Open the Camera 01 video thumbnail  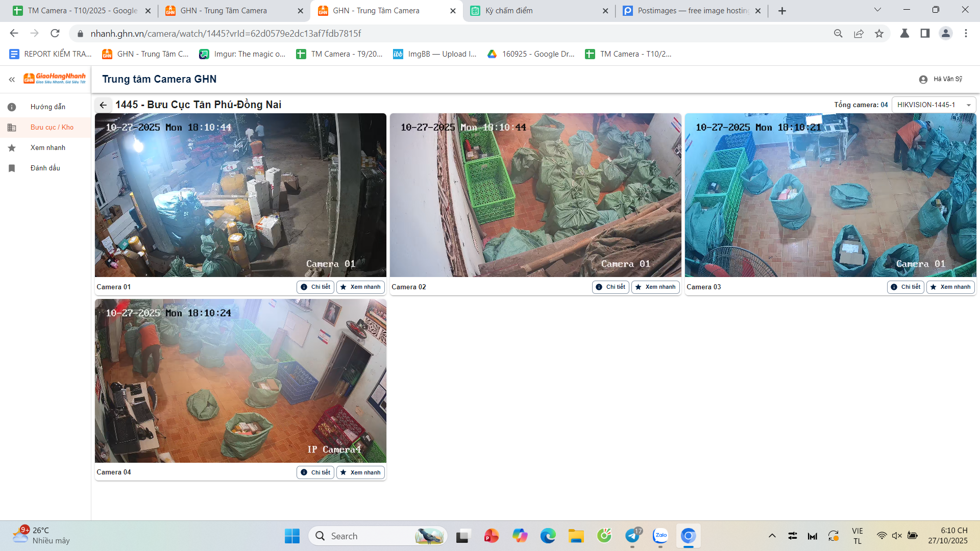(x=240, y=195)
